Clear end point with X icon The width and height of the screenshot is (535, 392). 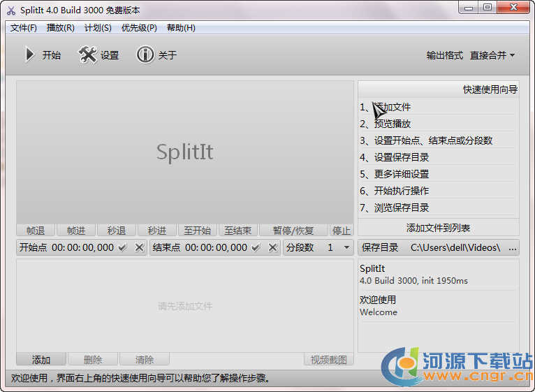click(x=272, y=247)
